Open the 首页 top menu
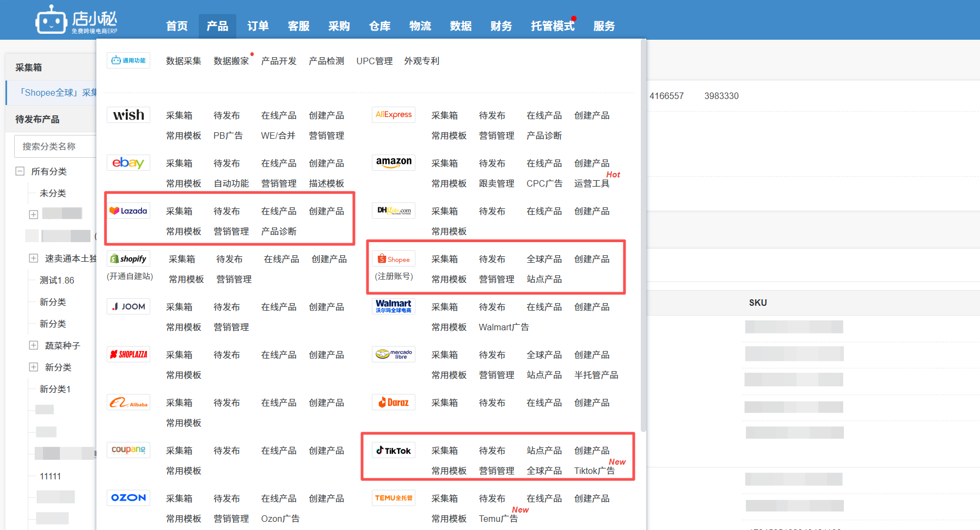 click(x=177, y=26)
